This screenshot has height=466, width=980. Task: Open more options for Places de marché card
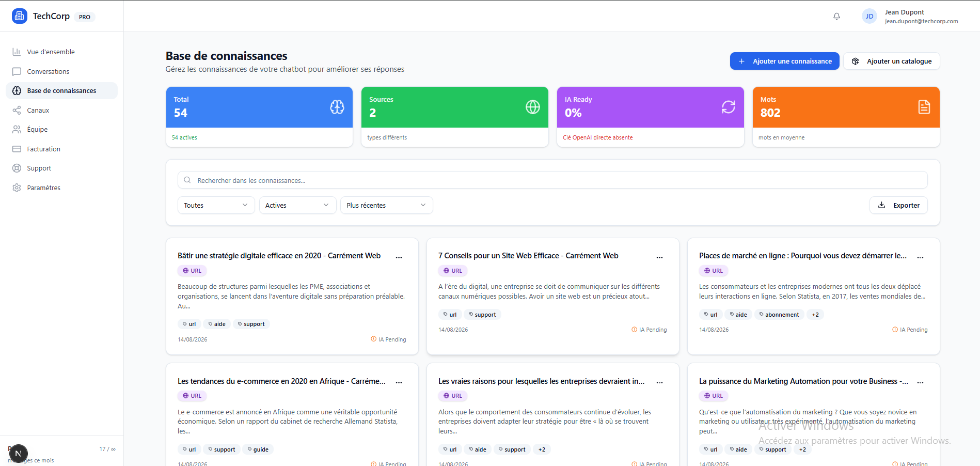coord(920,257)
